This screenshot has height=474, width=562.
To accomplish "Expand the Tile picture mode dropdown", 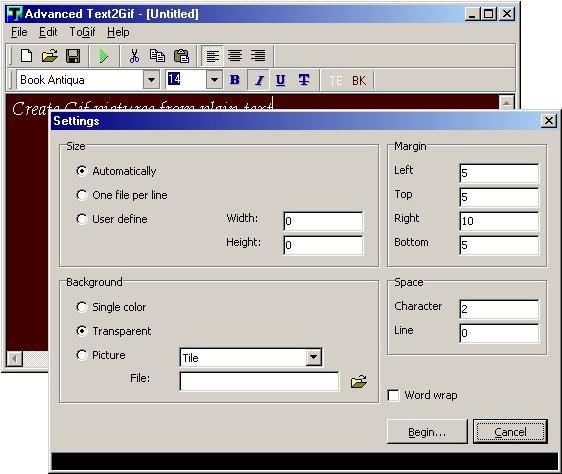I will pos(314,357).
